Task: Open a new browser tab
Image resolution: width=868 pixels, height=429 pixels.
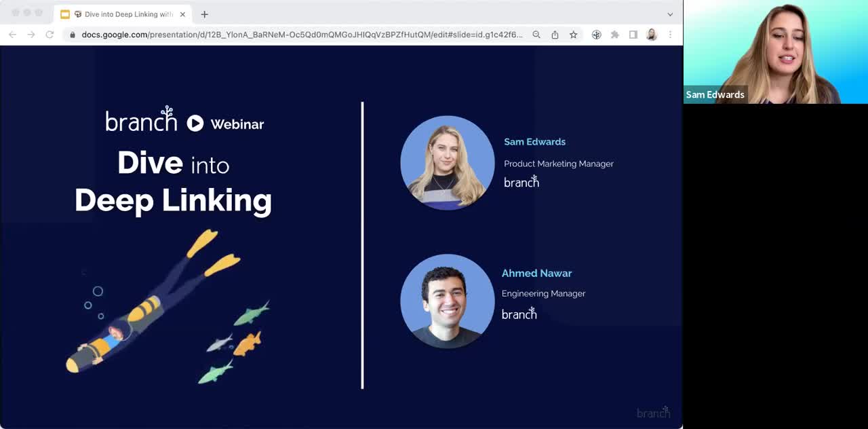Action: [204, 14]
